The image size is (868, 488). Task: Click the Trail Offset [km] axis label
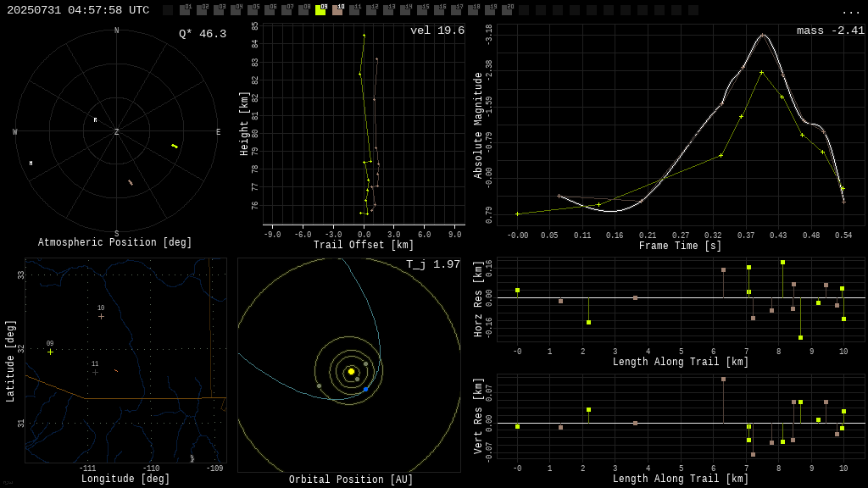coord(364,245)
